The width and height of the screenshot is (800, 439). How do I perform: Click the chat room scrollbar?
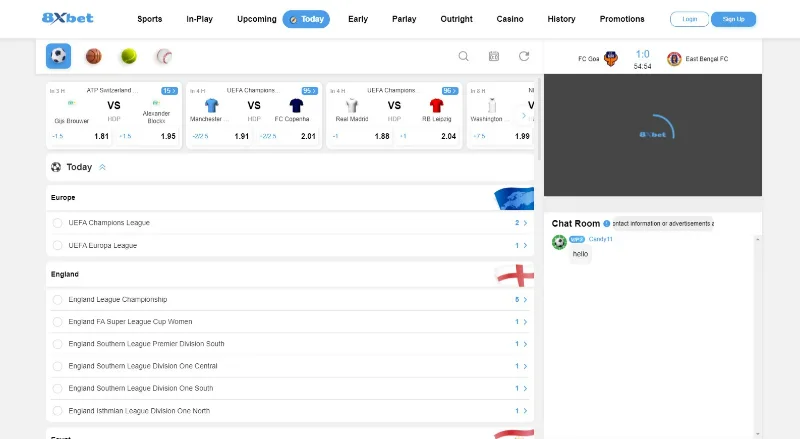click(x=758, y=336)
